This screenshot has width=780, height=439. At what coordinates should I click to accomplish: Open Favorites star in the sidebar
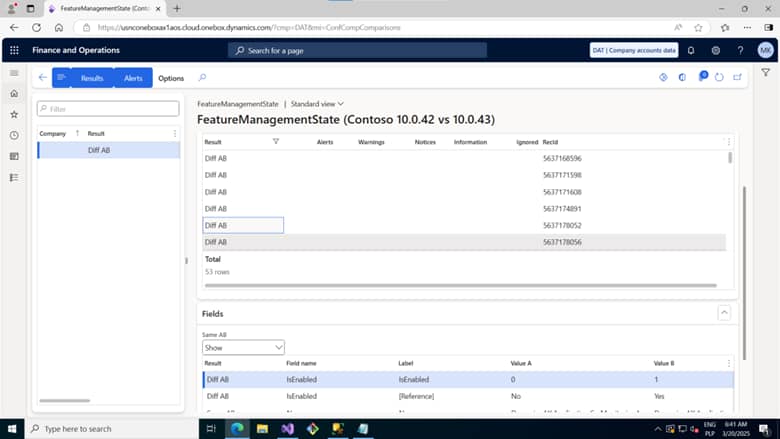click(14, 114)
